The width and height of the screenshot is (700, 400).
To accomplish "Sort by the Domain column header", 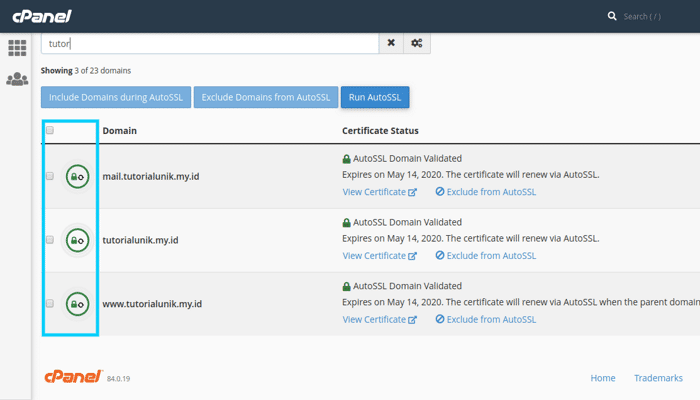I will [x=120, y=131].
